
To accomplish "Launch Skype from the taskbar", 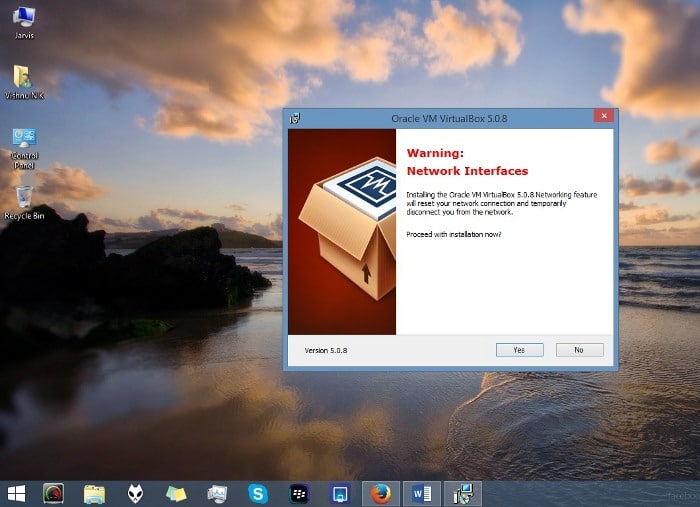I will [x=258, y=493].
